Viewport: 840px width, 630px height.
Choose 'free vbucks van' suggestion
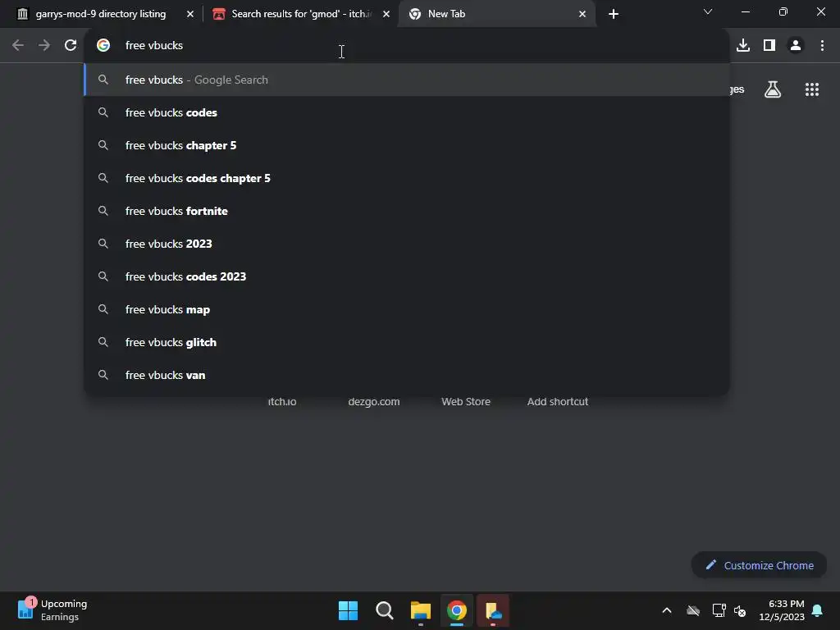point(407,375)
